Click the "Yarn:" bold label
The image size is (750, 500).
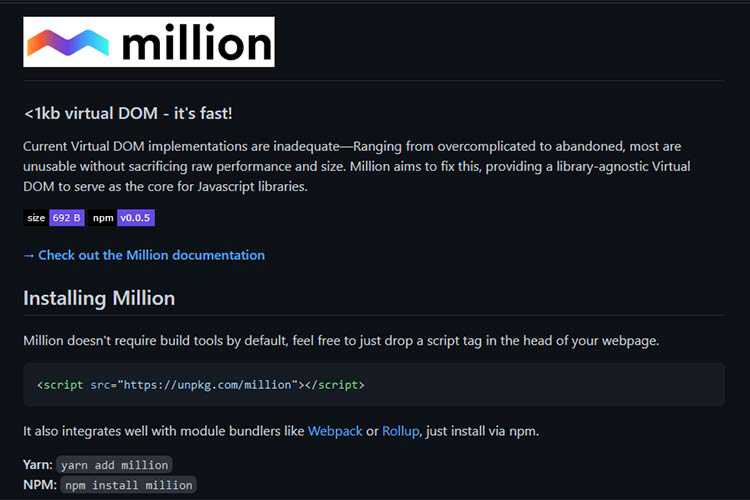(x=38, y=465)
